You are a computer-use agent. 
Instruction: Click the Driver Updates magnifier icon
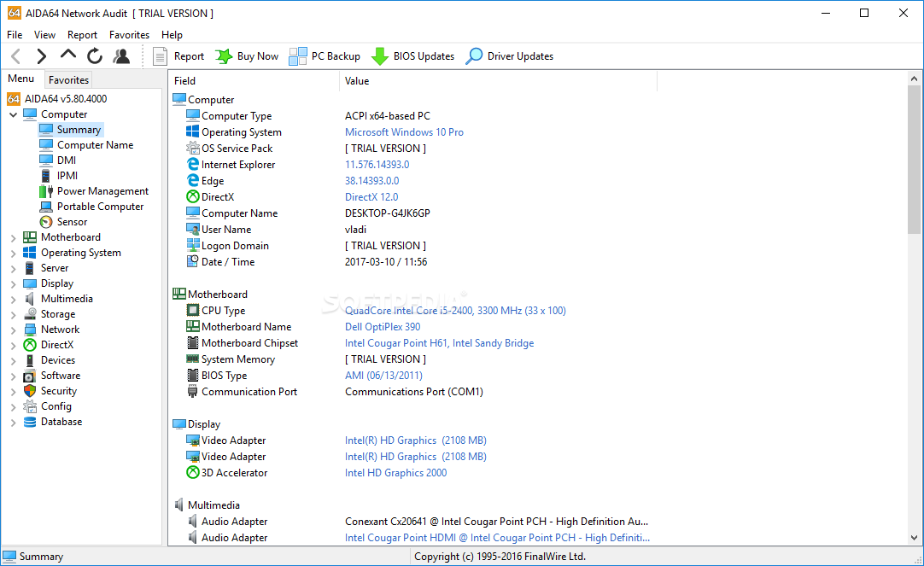pos(474,56)
